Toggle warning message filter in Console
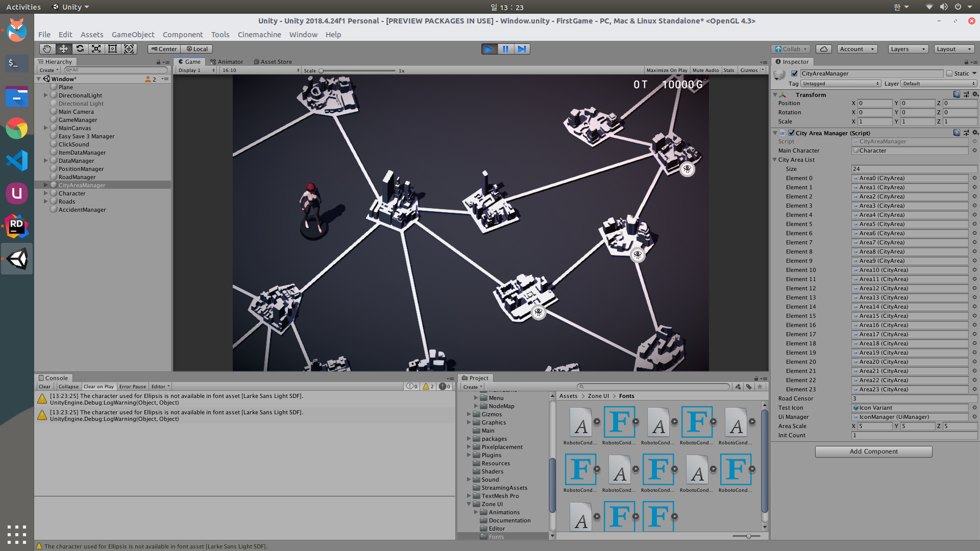This screenshot has height=551, width=980. [428, 386]
